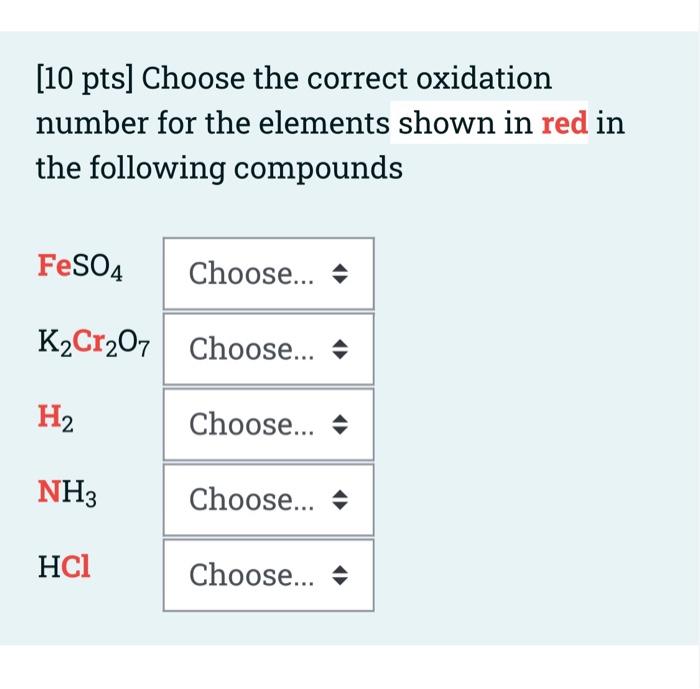The image size is (700, 689).
Task: Click the bold red word in the question
Action: [x=564, y=122]
